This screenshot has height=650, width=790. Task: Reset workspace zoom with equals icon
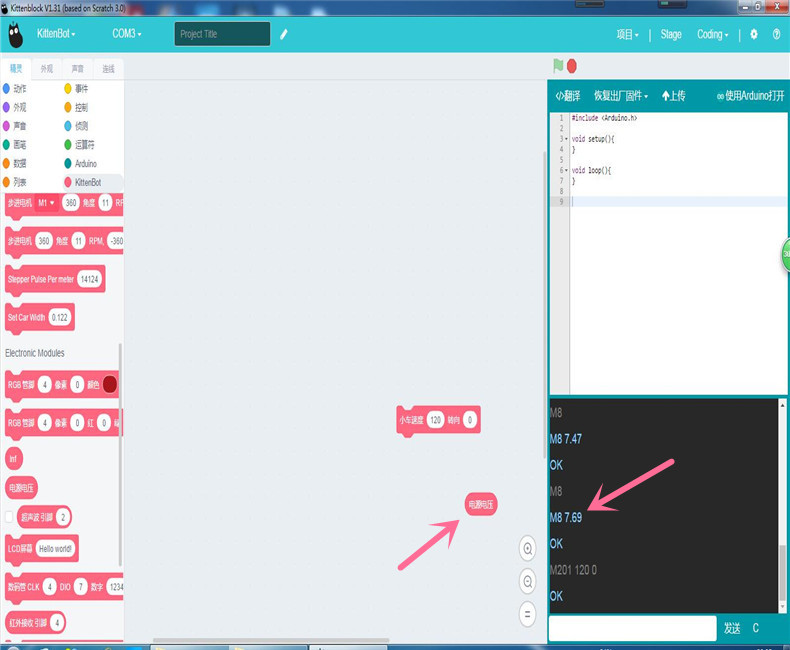click(x=528, y=614)
